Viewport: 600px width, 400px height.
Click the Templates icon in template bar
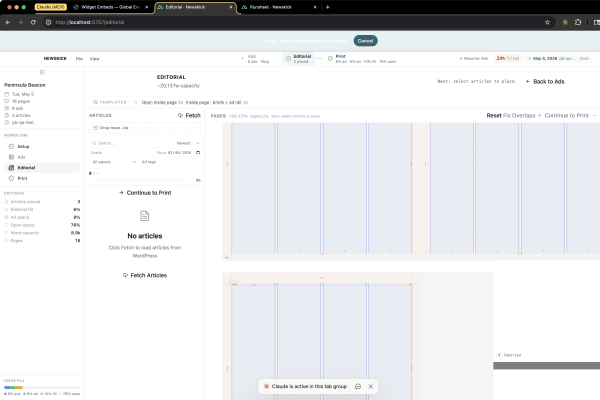coord(95,102)
